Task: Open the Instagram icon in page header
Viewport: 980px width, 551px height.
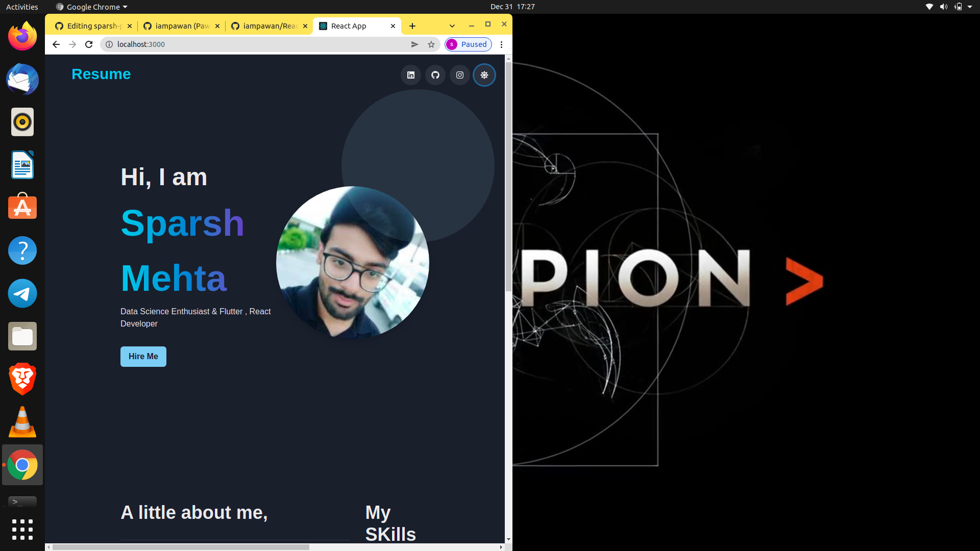Action: [x=459, y=74]
